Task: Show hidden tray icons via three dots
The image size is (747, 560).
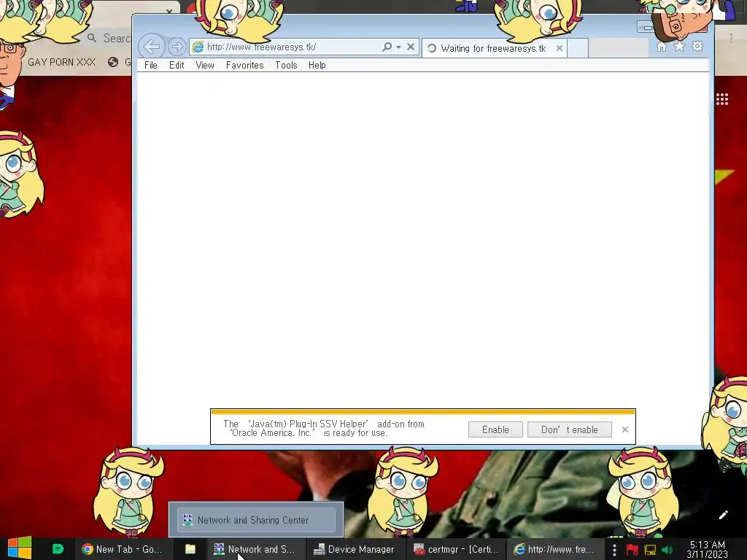Action: tap(614, 550)
